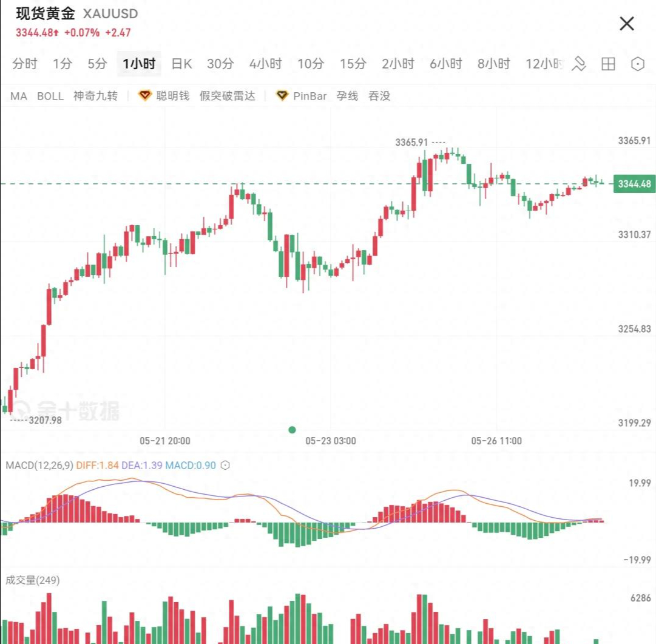The height and width of the screenshot is (644, 656).
Task: Click the grid layout icon
Action: pyautogui.click(x=608, y=64)
